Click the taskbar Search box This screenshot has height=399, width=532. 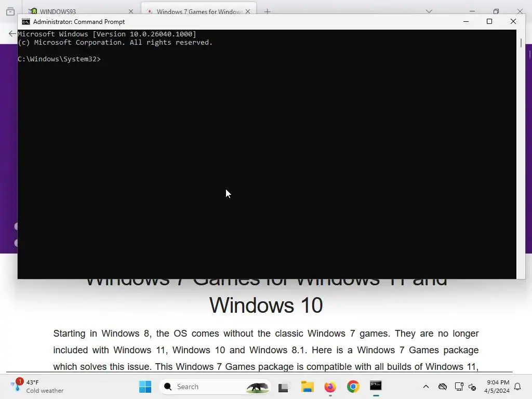215,387
